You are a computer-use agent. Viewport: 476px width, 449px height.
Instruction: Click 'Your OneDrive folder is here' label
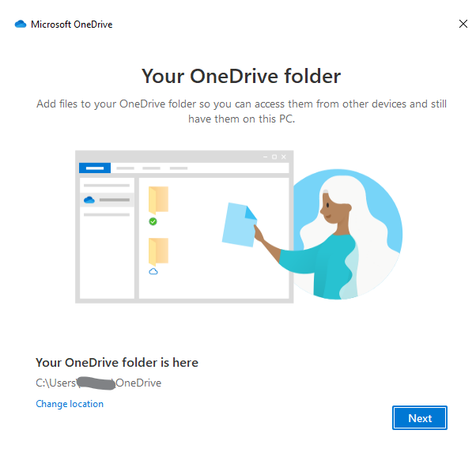[117, 363]
